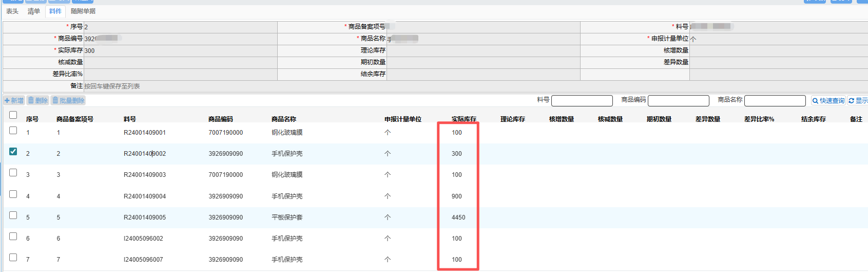Click the 核减数量 form field
868x272 pixels.
pos(180,62)
